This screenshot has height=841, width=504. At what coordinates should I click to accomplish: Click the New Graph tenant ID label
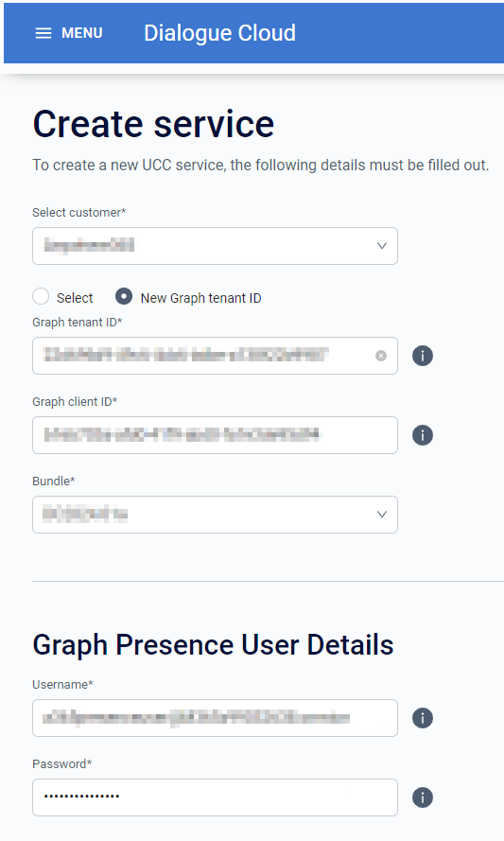click(x=201, y=298)
